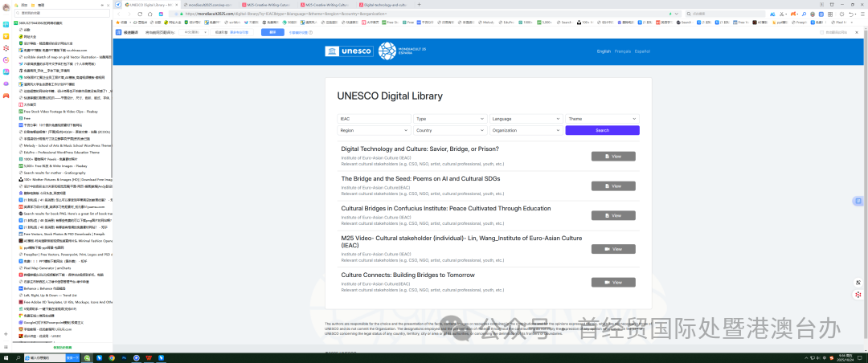This screenshot has height=363, width=868.
Task: Click the UNESCO Digital Library heading
Action: click(390, 96)
